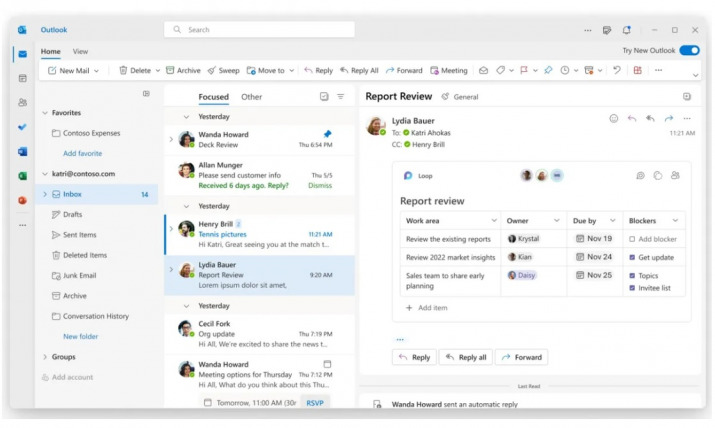This screenshot has width=715, height=428.
Task: Open the Loop sharing people icon
Action: tap(675, 175)
